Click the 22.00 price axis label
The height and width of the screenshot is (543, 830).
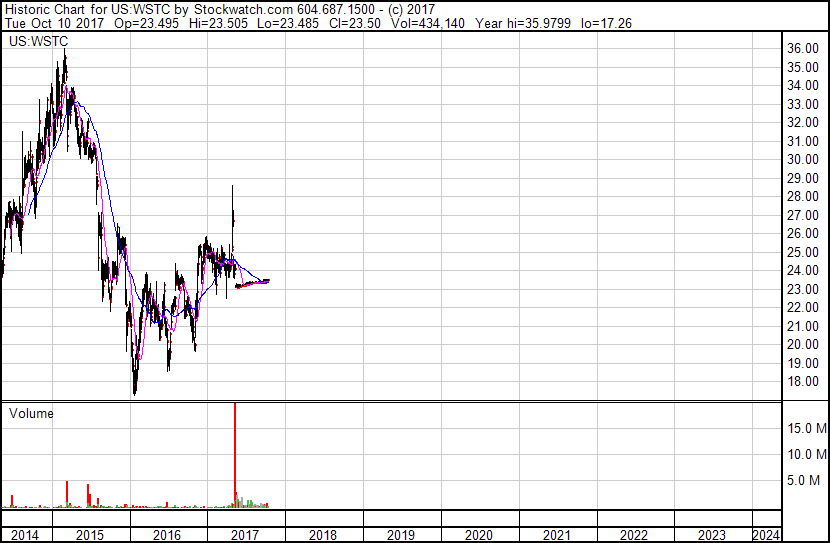pyautogui.click(x=803, y=307)
